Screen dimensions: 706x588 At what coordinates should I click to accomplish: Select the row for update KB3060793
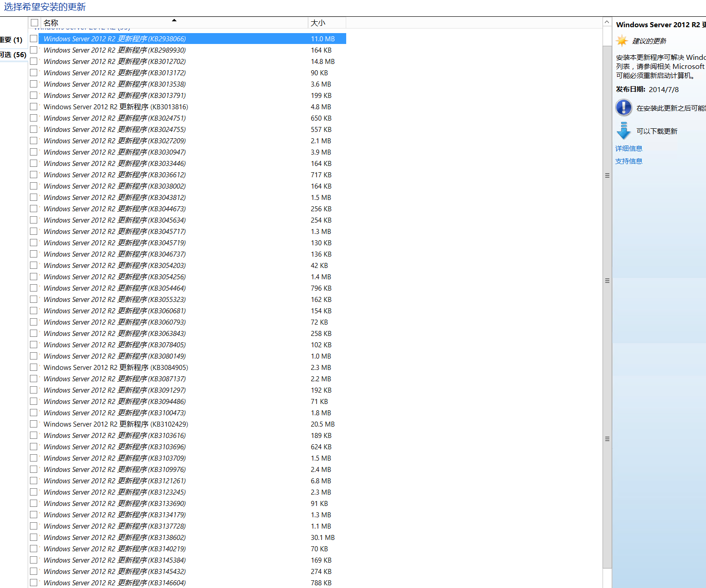coord(188,322)
